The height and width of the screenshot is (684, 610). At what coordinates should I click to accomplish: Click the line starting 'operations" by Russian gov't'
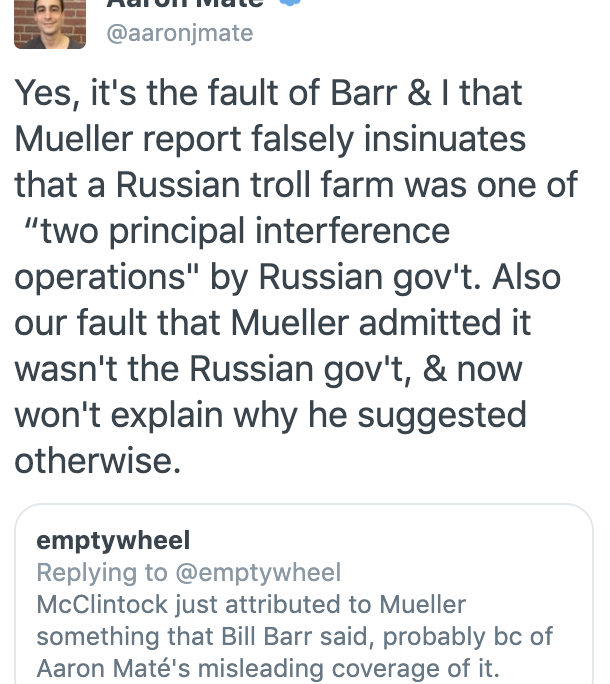click(x=288, y=277)
